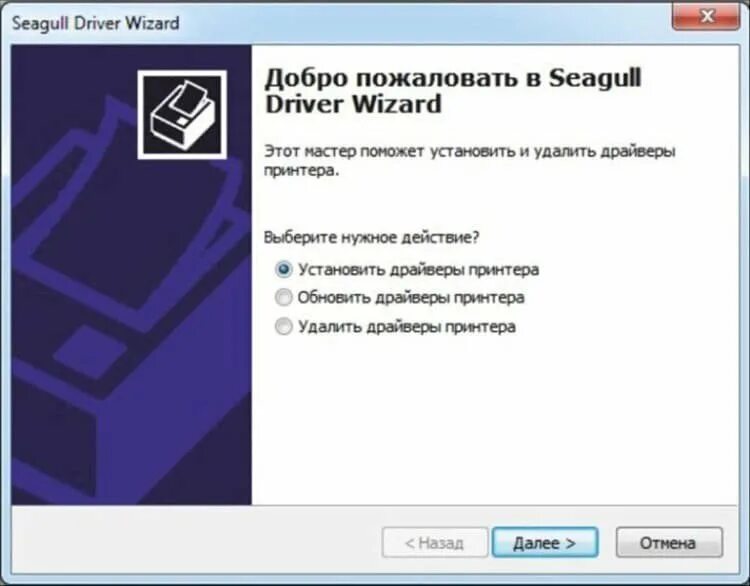The width and height of the screenshot is (750, 586).
Task: Click the Установить драйверы принтера label text
Action: (x=419, y=270)
